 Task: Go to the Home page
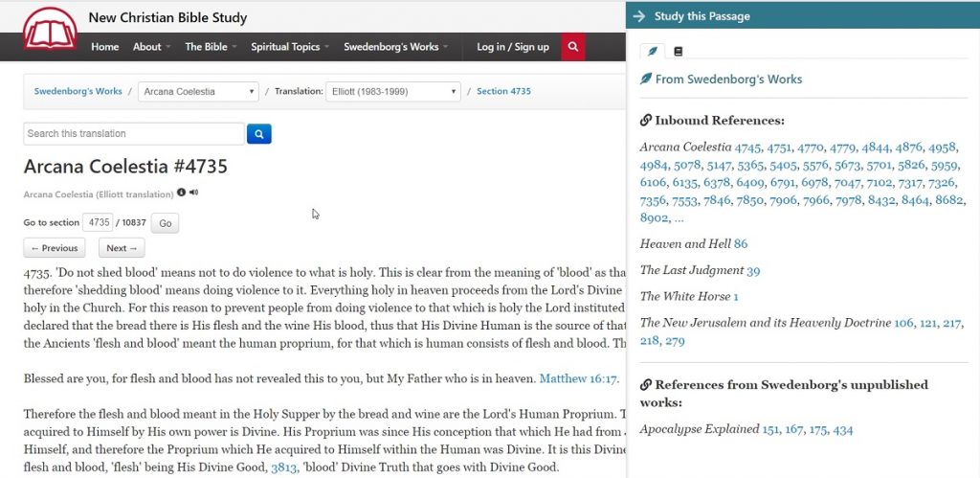click(104, 47)
